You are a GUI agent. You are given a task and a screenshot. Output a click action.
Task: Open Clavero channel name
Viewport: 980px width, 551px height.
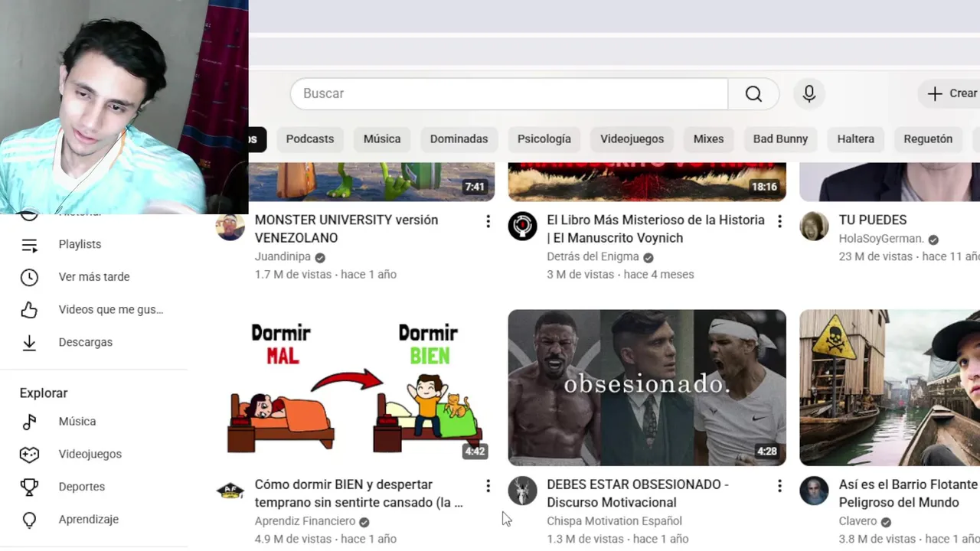point(857,521)
